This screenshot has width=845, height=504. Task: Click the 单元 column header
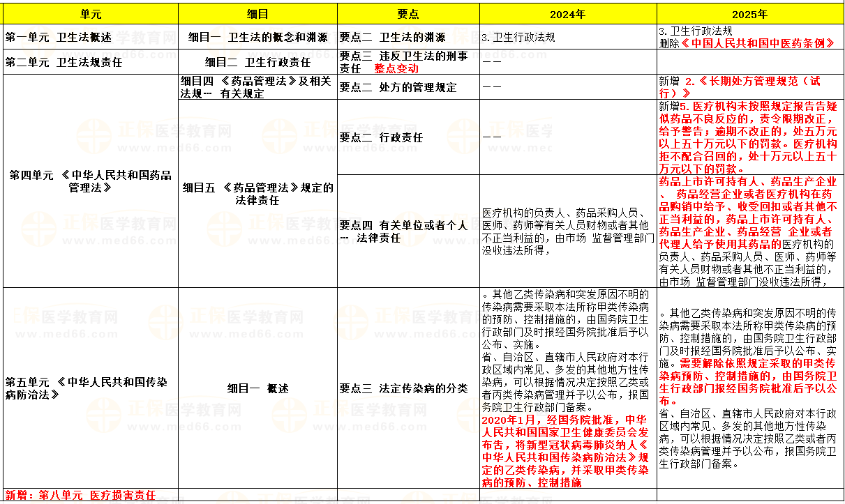point(89,14)
